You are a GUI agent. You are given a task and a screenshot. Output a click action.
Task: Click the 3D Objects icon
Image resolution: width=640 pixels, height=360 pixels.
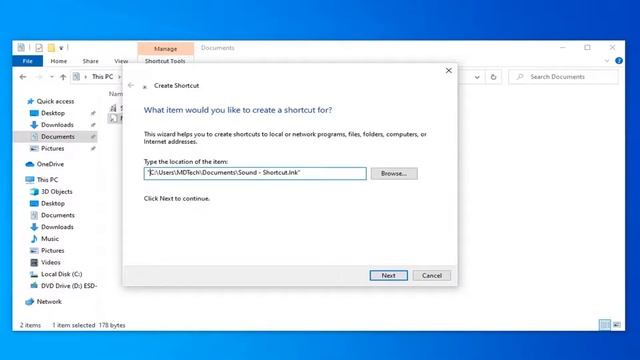pos(34,191)
